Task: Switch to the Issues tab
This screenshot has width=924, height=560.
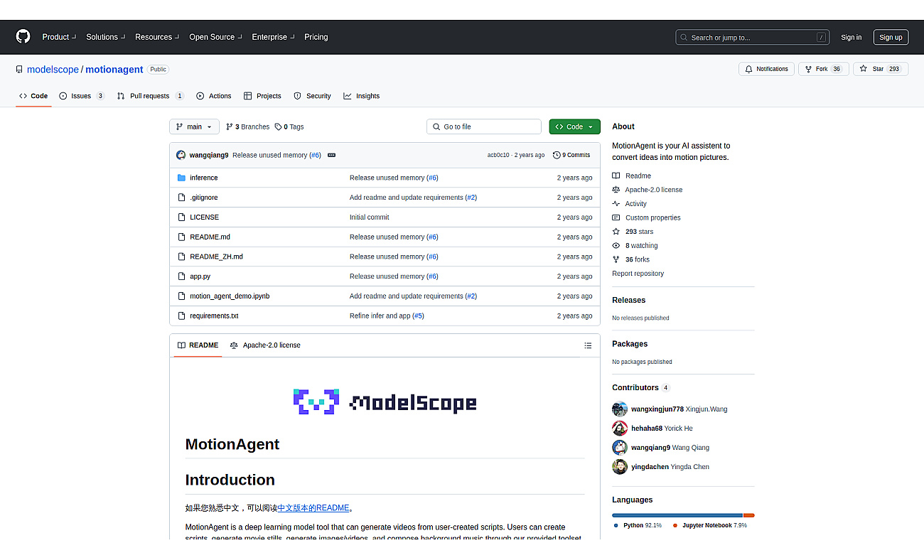Action: click(82, 96)
